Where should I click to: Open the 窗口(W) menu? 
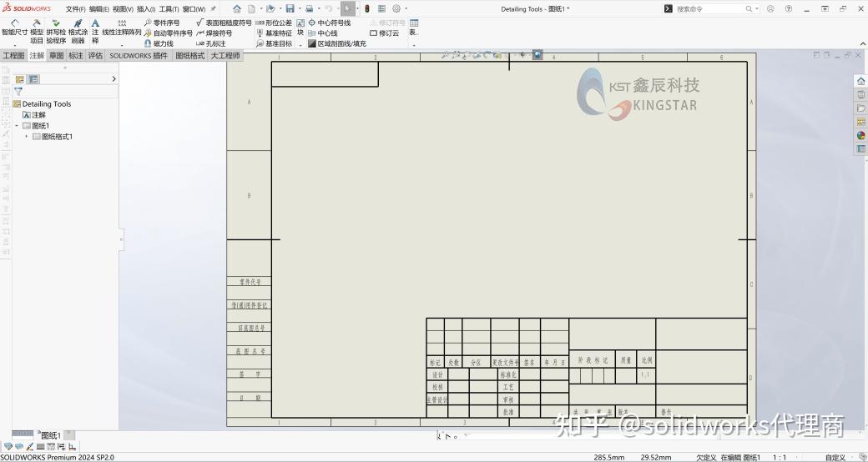(194, 9)
